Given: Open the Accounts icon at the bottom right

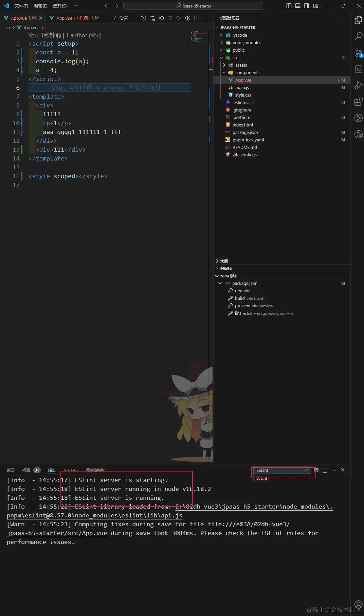Looking at the screenshot, I should pyautogui.click(x=358, y=604).
